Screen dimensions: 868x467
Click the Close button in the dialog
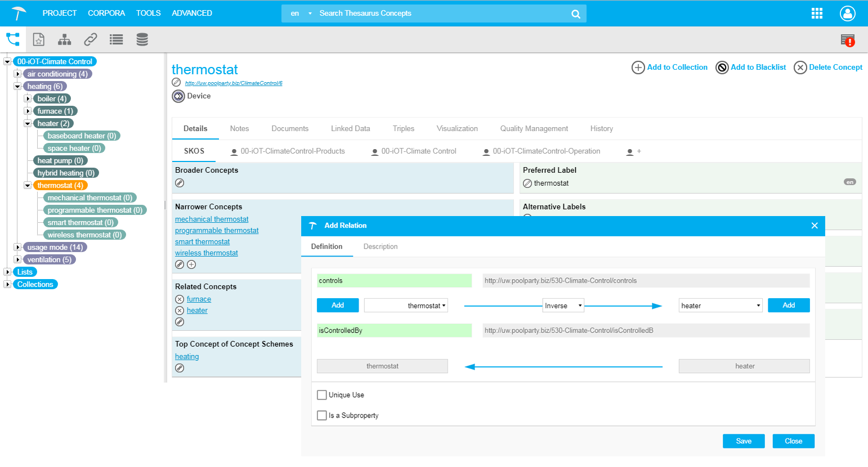tap(794, 441)
